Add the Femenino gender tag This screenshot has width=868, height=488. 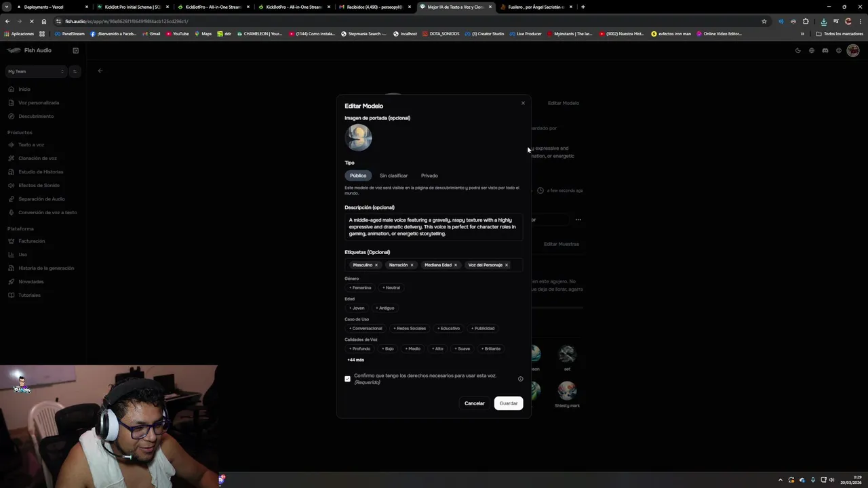pos(360,287)
